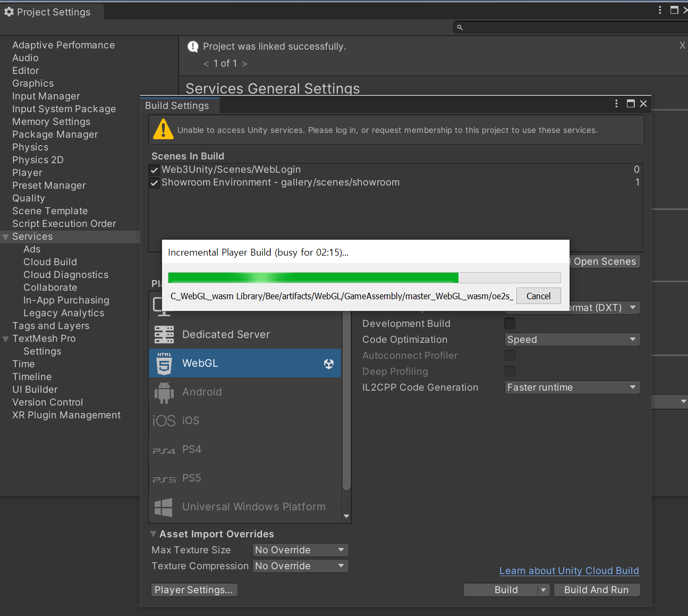Open IL2CPP Code Generation dropdown
The image size is (688, 616).
[572, 387]
